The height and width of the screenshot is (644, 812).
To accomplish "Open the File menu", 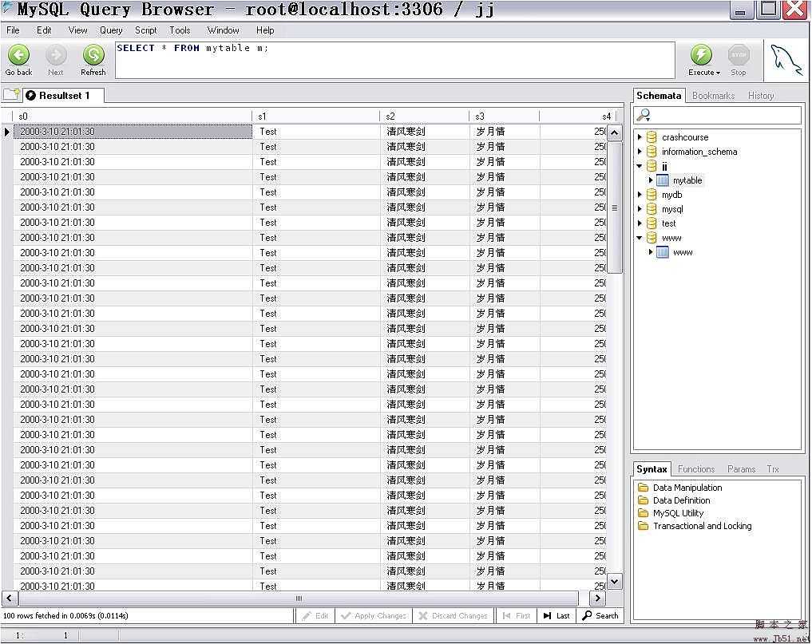I will 13,30.
